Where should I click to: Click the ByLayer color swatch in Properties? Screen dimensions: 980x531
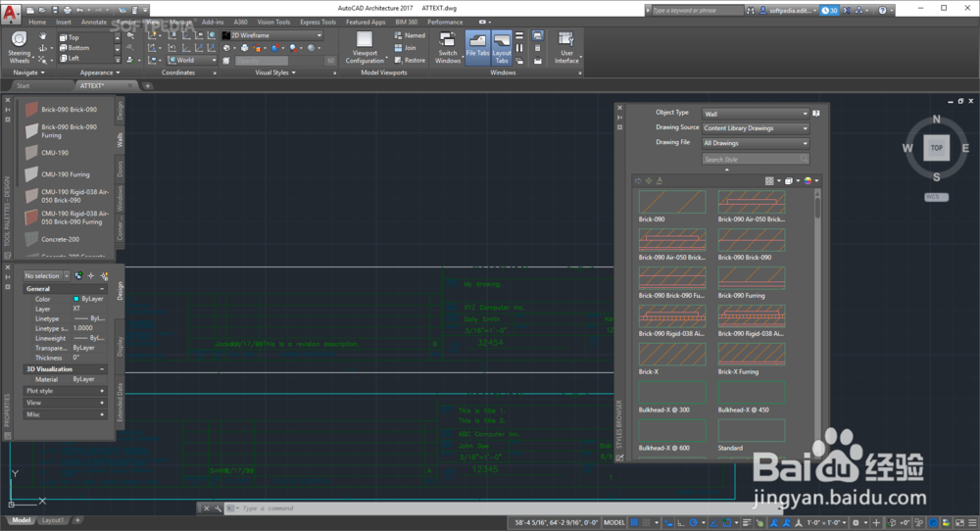(x=76, y=299)
